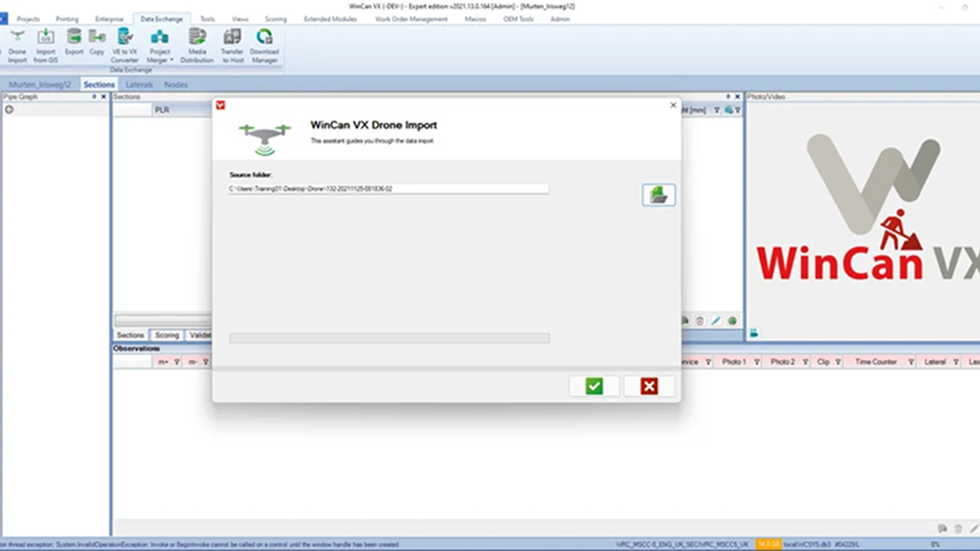Launch Import from GIS

(46, 46)
